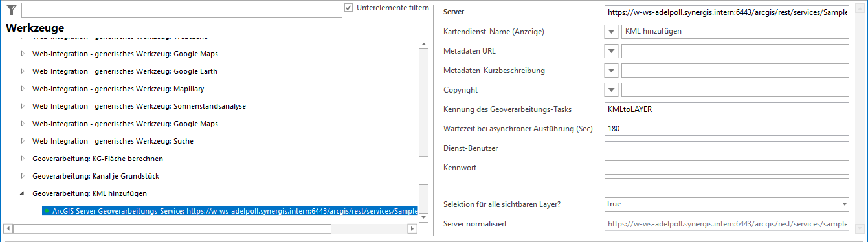Click Kennung des Geoverarbeitungs-Tasks field
This screenshot has width=868, height=242.
[726, 109]
